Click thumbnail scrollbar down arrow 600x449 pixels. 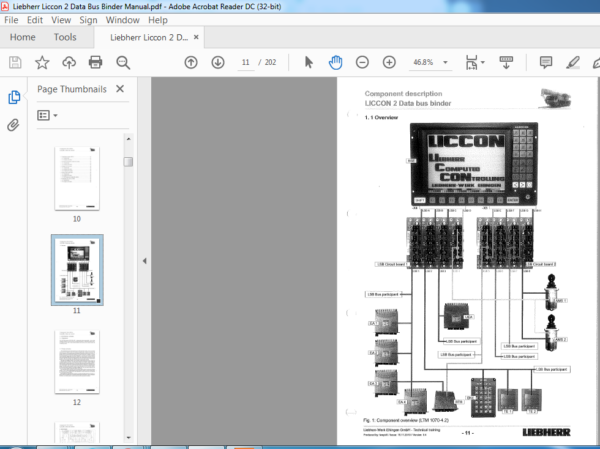128,438
